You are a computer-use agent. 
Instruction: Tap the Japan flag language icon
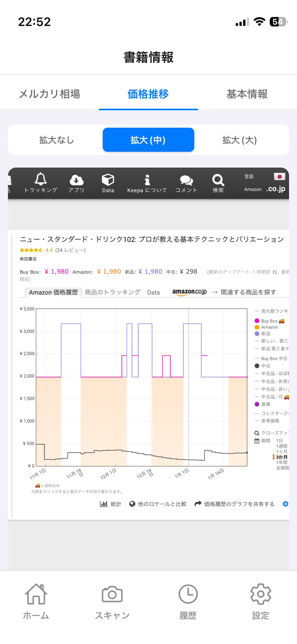point(279,177)
